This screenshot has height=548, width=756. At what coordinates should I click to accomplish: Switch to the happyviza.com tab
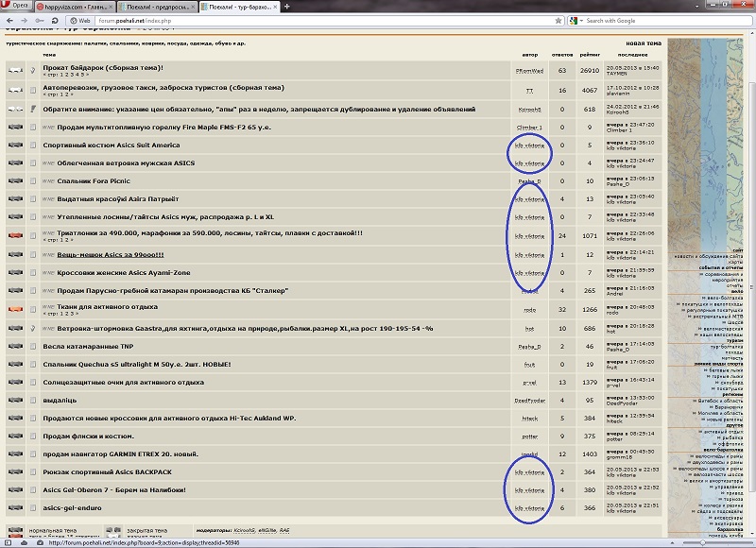(x=75, y=7)
